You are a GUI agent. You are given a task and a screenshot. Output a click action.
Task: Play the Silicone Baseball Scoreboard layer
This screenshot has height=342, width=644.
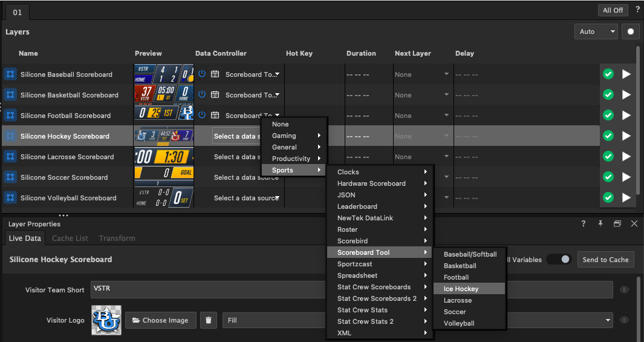(626, 74)
